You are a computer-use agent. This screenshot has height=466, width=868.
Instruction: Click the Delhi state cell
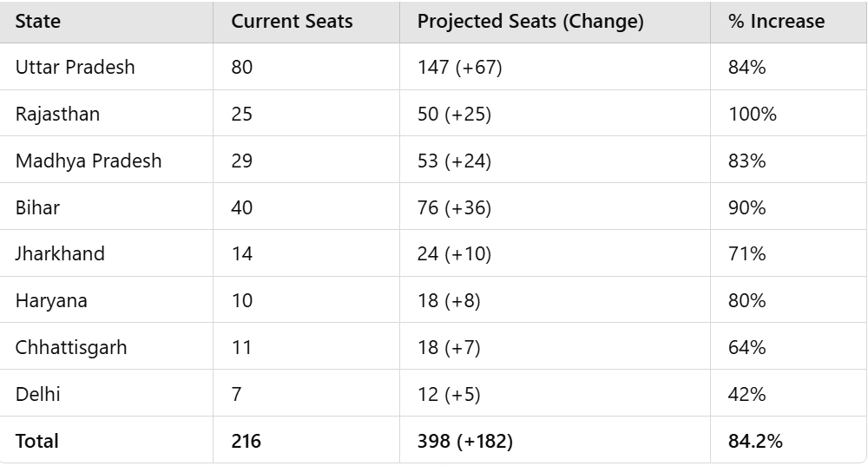38,394
